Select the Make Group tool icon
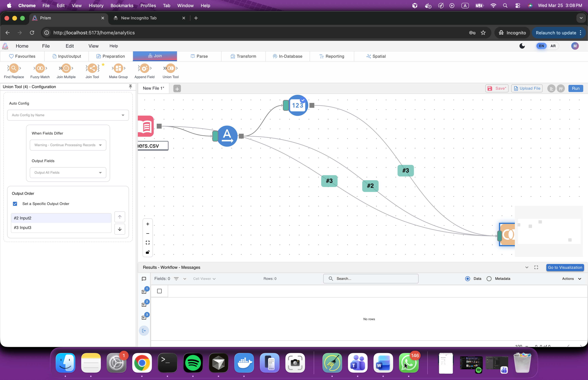This screenshot has width=588, height=380. coord(118,68)
